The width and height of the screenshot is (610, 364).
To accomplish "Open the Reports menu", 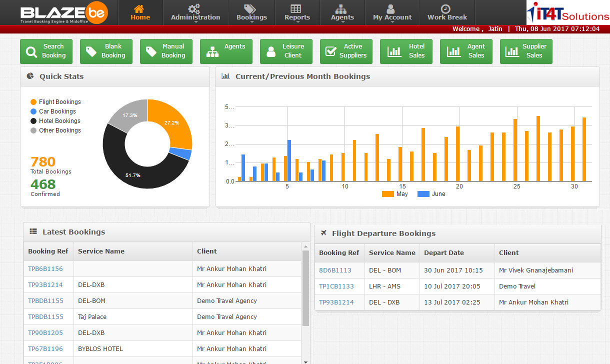I will click(x=297, y=12).
